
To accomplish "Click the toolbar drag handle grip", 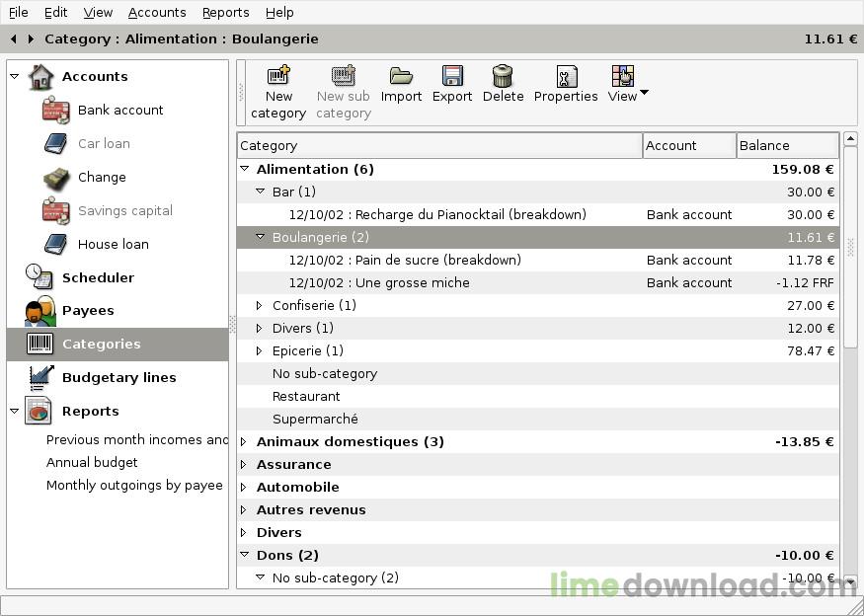I will point(241,93).
